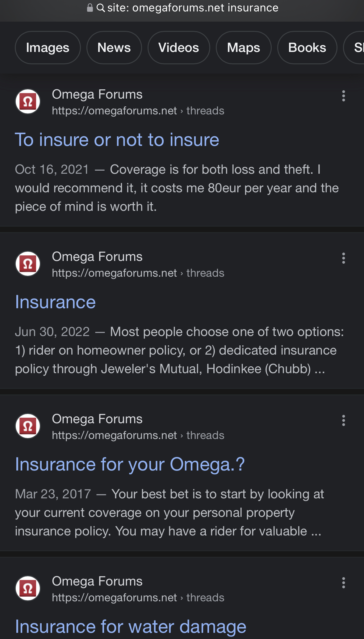
Task: Open three-dot menu for the 'Insurance' result
Action: coord(343,258)
